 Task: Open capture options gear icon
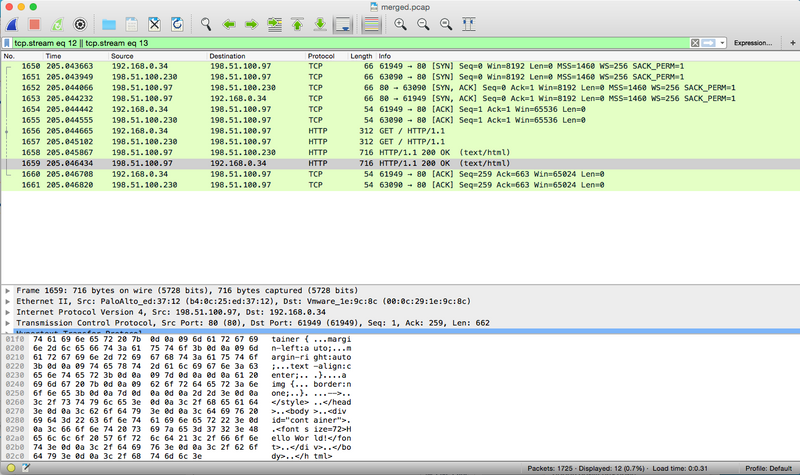point(80,23)
